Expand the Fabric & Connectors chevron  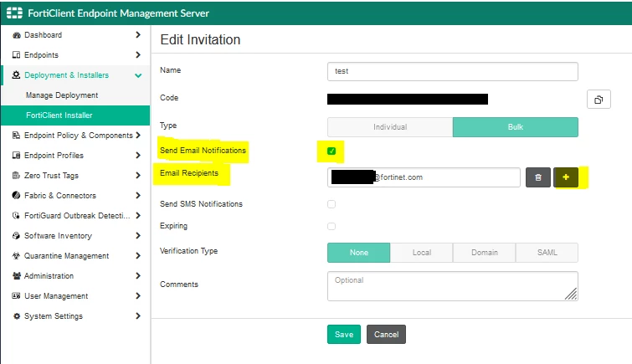point(138,196)
